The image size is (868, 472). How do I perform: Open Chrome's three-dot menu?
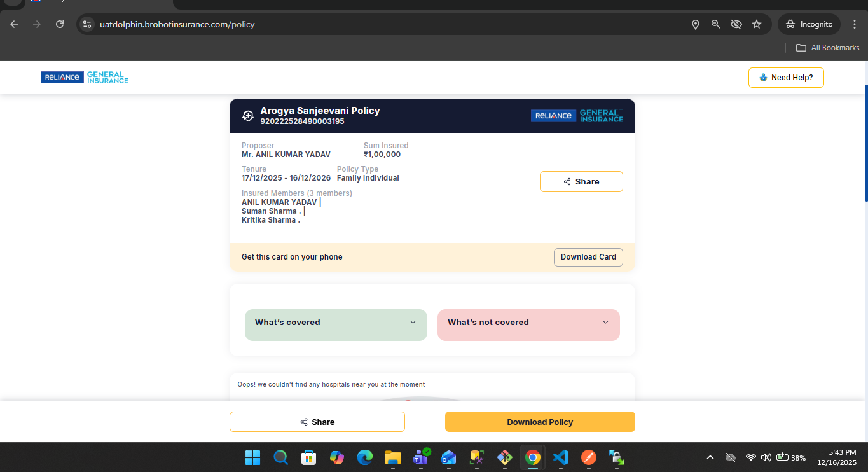click(x=855, y=24)
